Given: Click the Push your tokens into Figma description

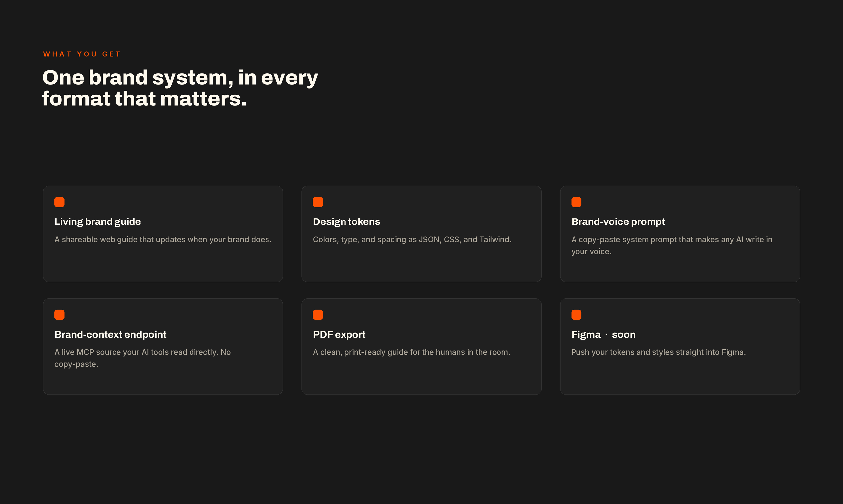Looking at the screenshot, I should 658,352.
